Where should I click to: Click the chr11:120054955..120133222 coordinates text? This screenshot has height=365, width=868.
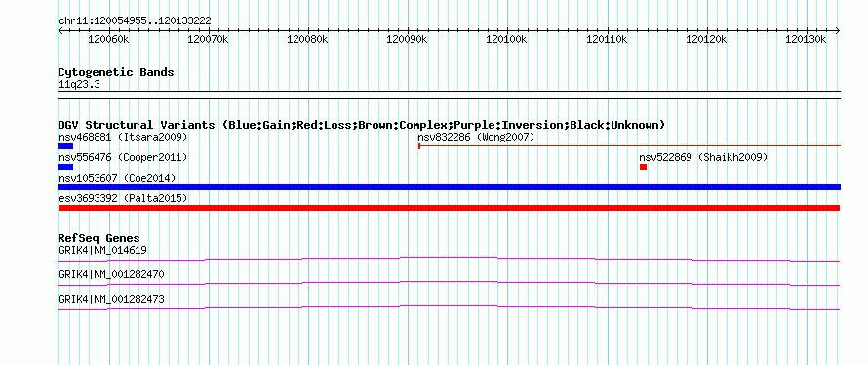tap(135, 21)
